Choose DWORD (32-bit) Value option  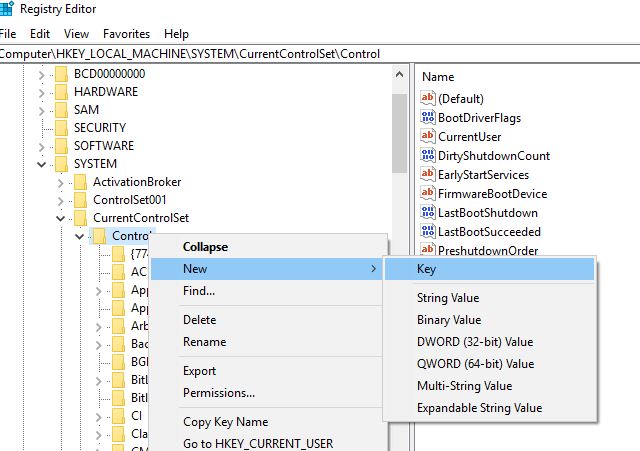tap(475, 342)
